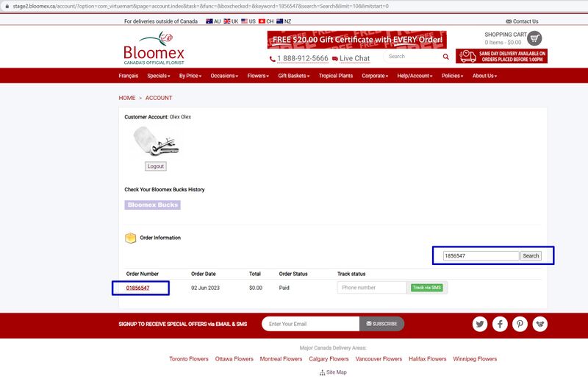
Task: Open Toronto Flowers link
Action: [189, 359]
